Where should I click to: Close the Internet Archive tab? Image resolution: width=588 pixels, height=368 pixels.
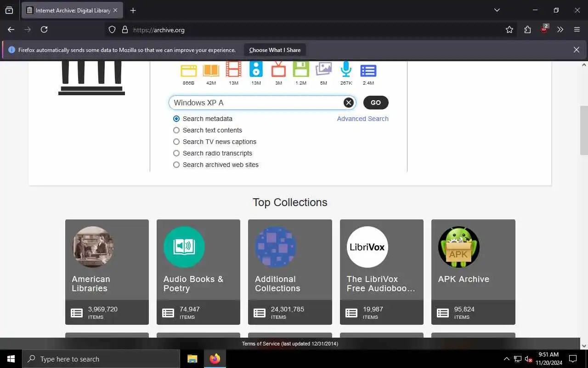click(x=115, y=10)
